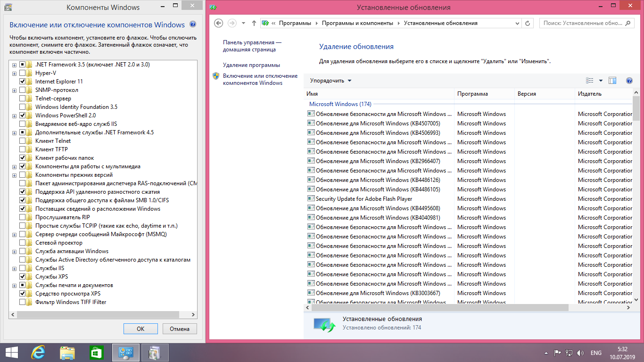Open the network tray icon

[569, 353]
